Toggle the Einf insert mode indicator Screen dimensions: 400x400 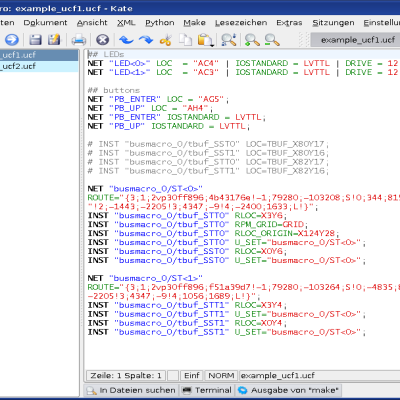192,376
